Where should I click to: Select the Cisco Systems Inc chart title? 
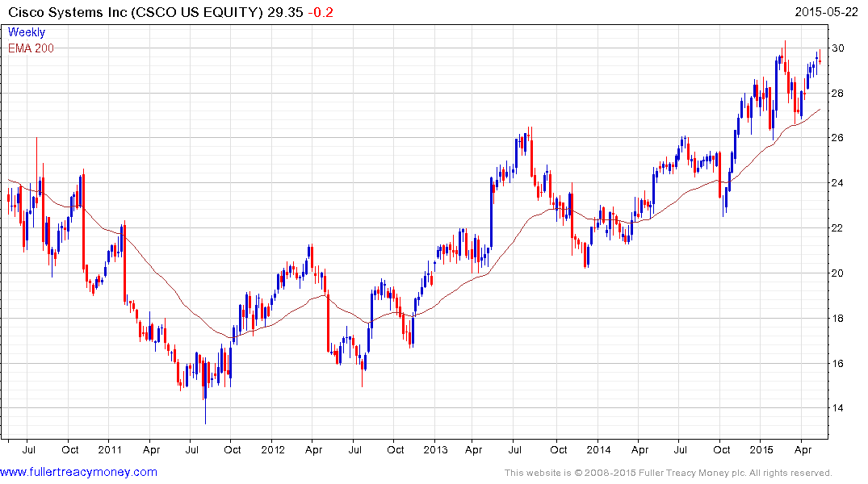(136, 12)
